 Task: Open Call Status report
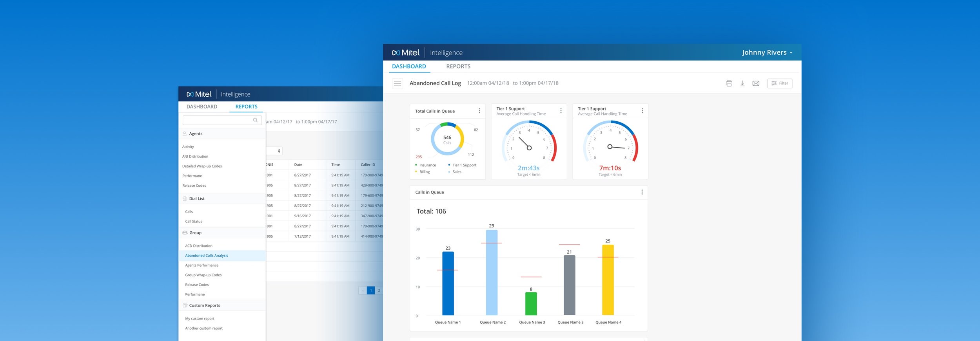(194, 222)
